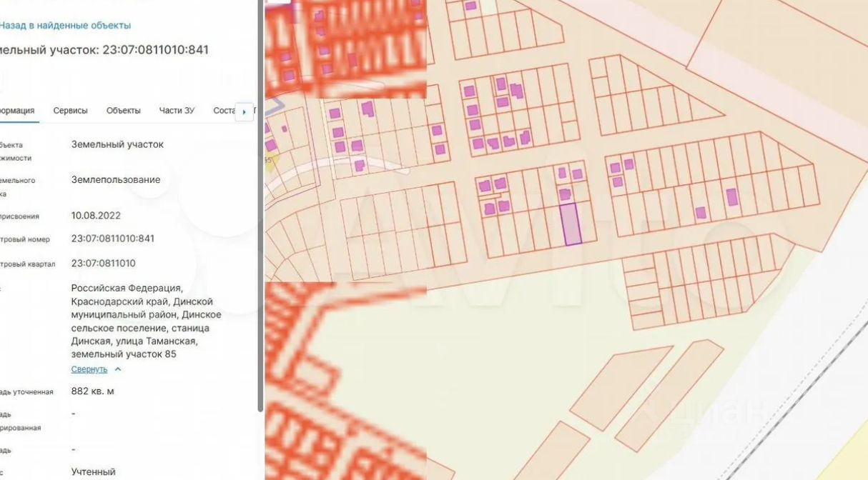Click the area value 882 кв. м

click(93, 391)
